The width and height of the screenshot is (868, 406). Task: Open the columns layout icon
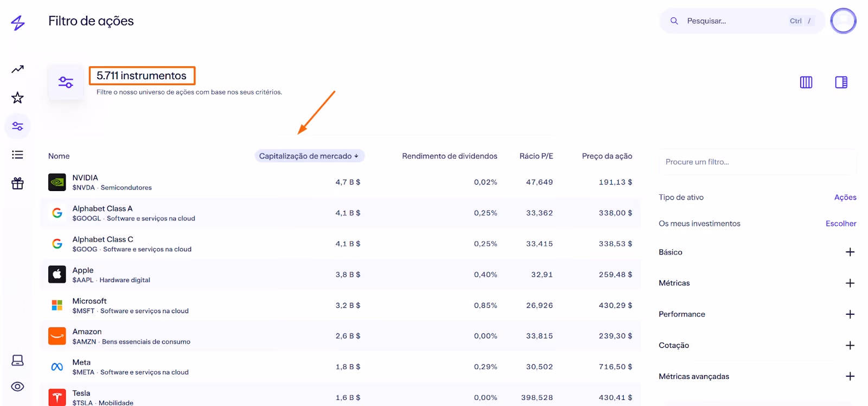[x=806, y=82]
